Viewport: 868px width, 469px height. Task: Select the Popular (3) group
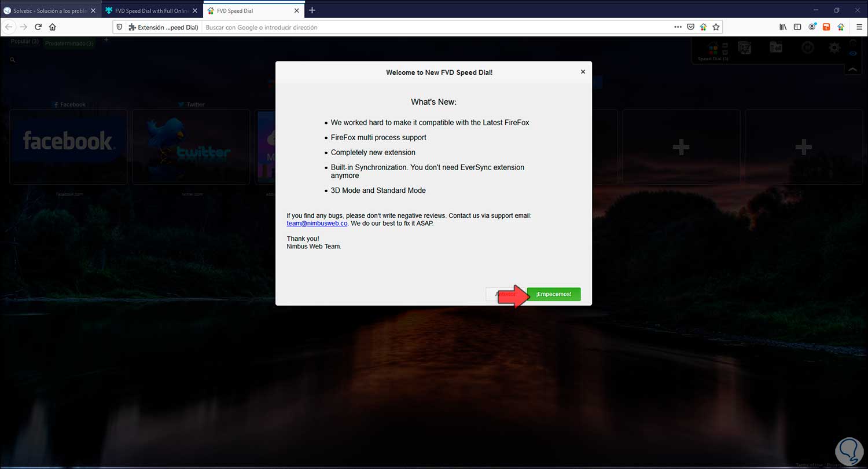24,42
